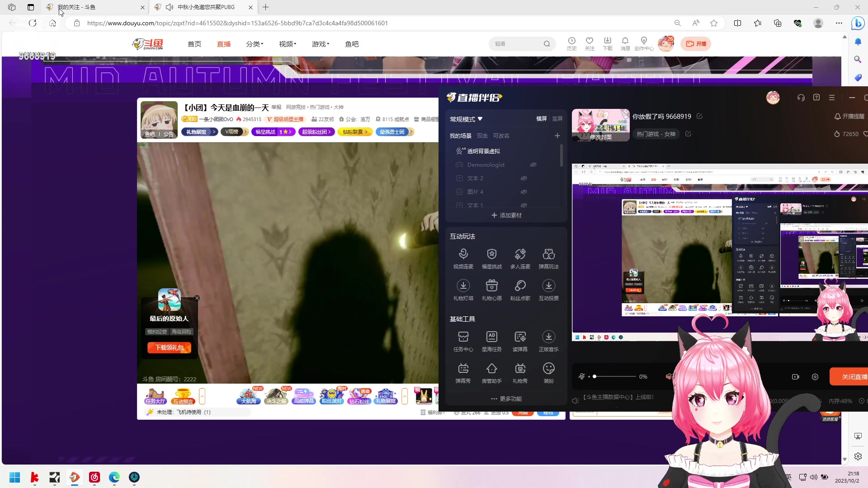Go to 鱼吧 on Douyu nav
Screen dimensions: 868x488
tap(352, 44)
